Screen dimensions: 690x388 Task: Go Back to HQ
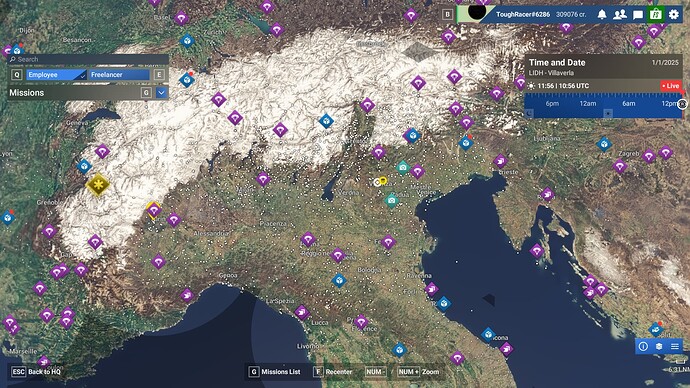(36, 372)
